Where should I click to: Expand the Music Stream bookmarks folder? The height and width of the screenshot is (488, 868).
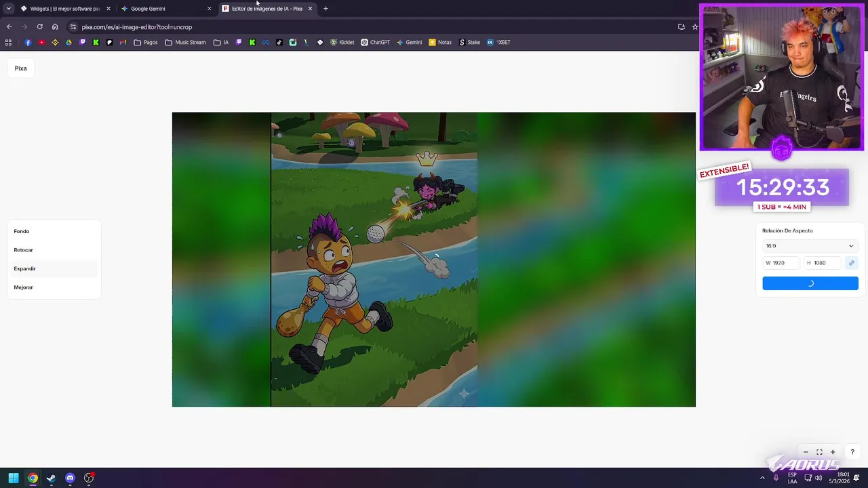pyautogui.click(x=186, y=42)
